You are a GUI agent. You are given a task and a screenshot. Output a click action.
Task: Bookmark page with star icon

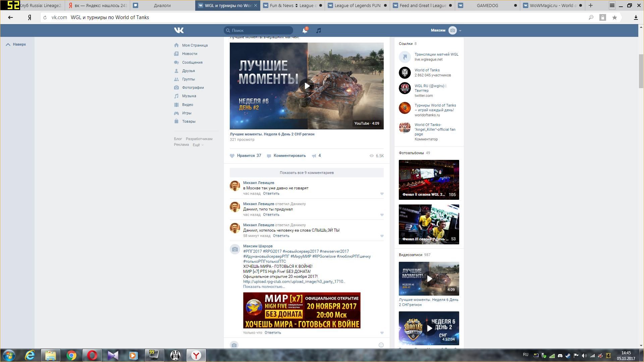coord(614,17)
